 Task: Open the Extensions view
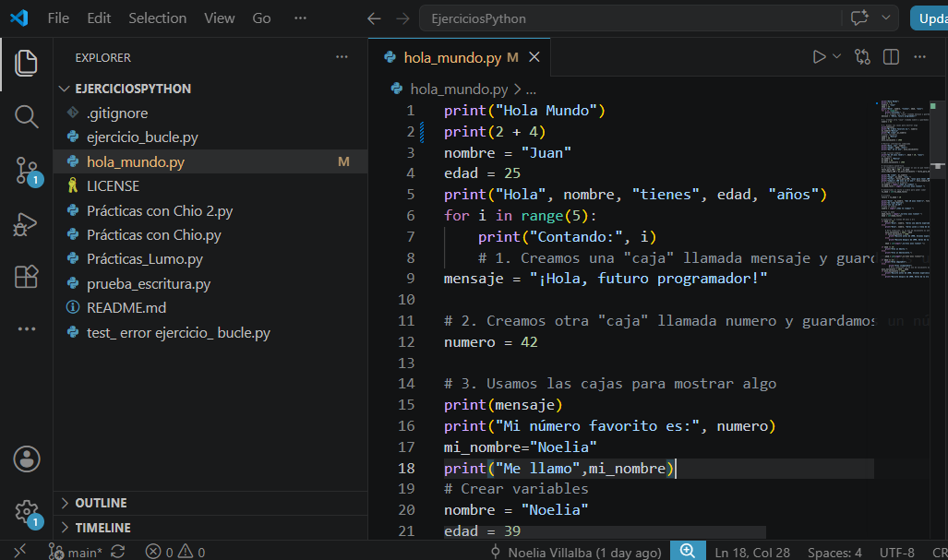26,277
